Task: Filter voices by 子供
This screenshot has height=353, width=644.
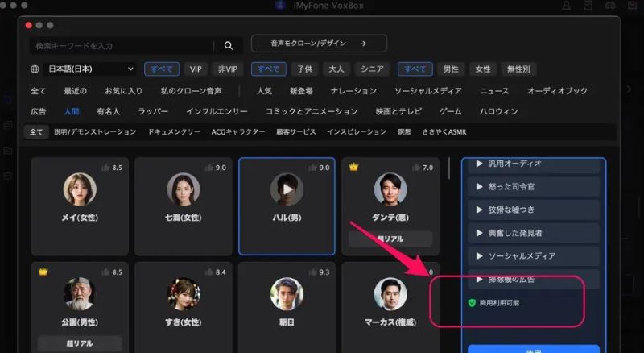Action: tap(304, 69)
